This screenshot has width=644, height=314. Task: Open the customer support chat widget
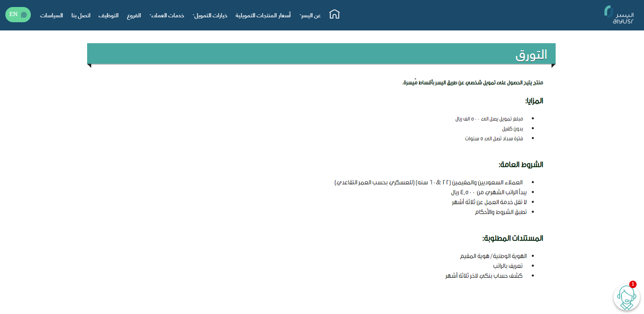click(626, 297)
